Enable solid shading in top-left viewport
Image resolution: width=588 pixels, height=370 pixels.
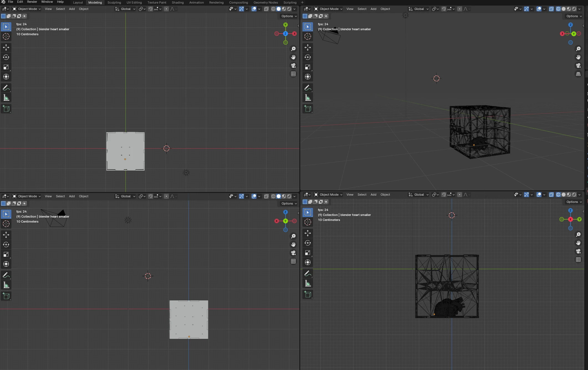[279, 9]
